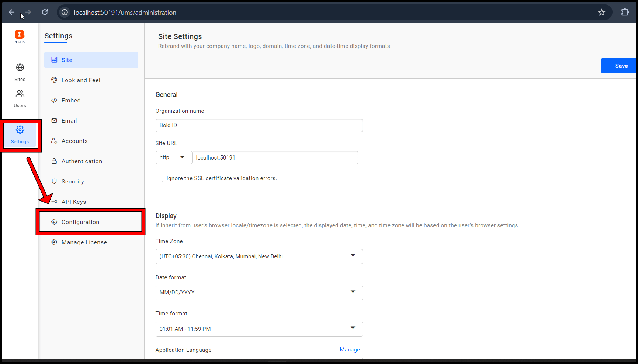638x364 pixels.
Task: Click the Site URL host field
Action: 275,157
